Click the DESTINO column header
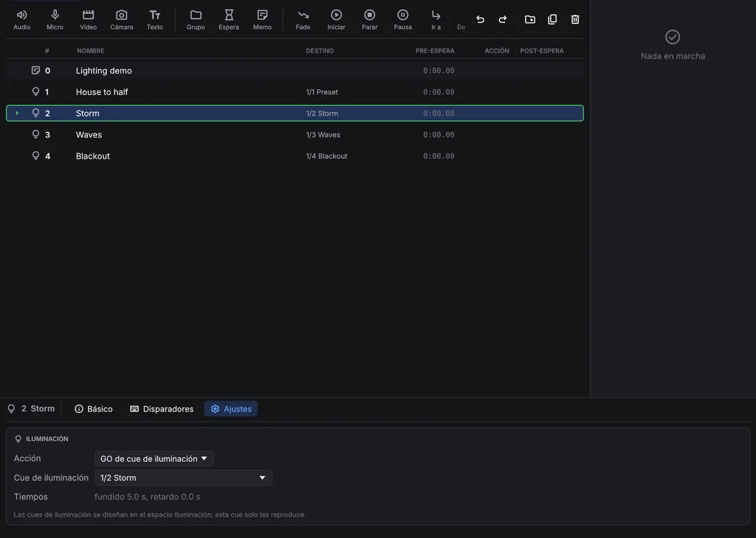 320,51
